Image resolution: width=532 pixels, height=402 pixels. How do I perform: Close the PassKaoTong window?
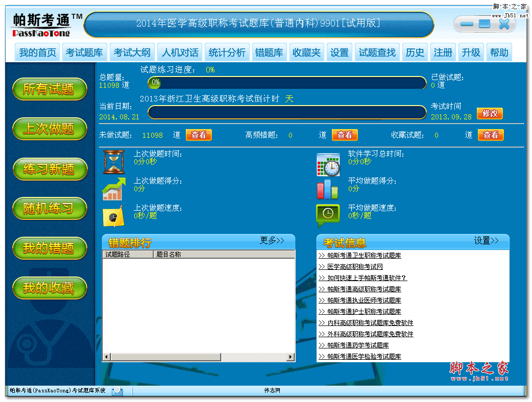point(504,24)
